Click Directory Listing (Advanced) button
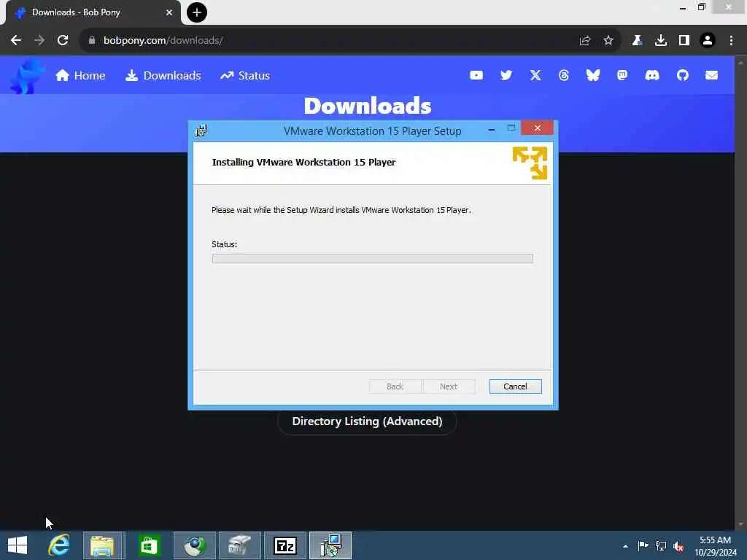Screen dimensions: 747x560 (368, 421)
